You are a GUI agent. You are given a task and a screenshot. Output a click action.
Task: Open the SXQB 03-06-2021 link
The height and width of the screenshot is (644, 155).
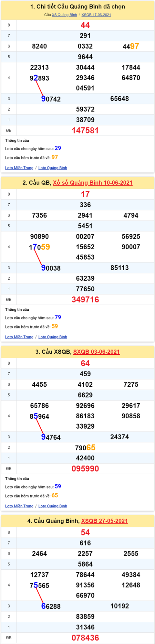pos(97,352)
